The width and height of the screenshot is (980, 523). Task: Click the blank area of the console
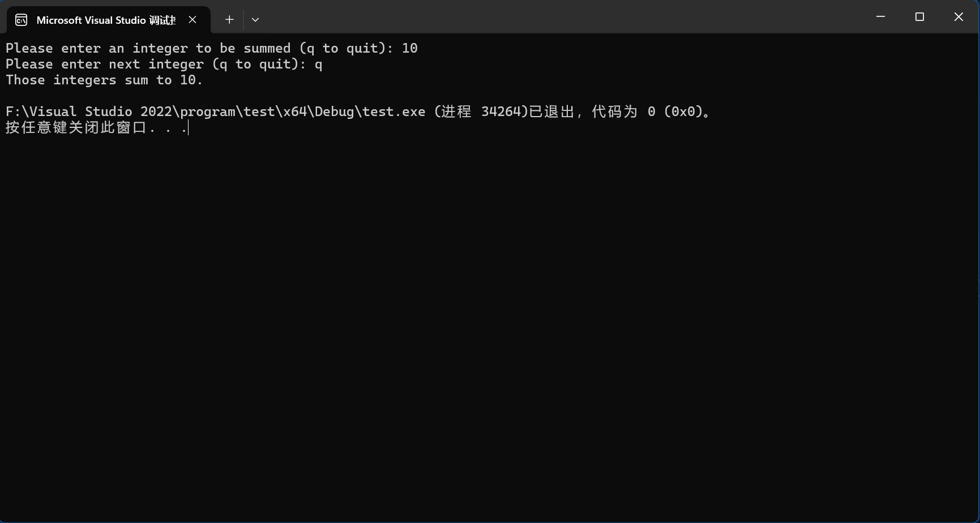coord(490,328)
